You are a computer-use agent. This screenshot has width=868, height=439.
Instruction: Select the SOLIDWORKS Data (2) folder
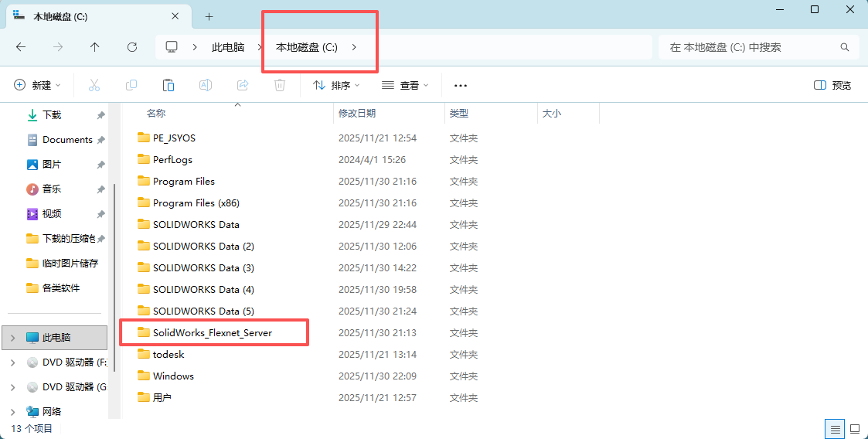click(203, 246)
